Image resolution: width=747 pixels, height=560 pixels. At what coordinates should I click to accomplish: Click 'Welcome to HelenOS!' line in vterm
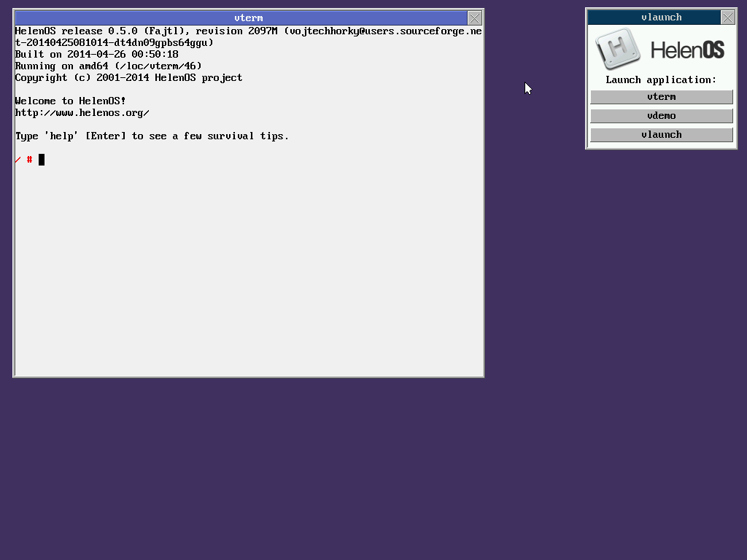point(70,101)
